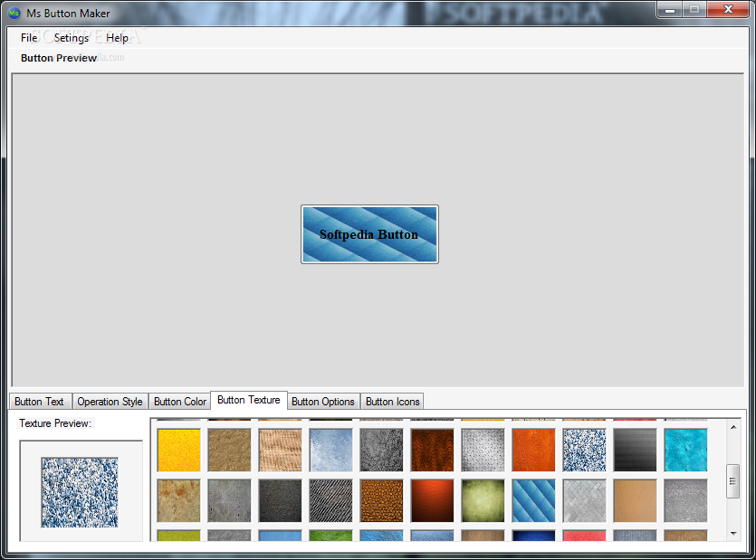Open the Setings menu

[72, 38]
